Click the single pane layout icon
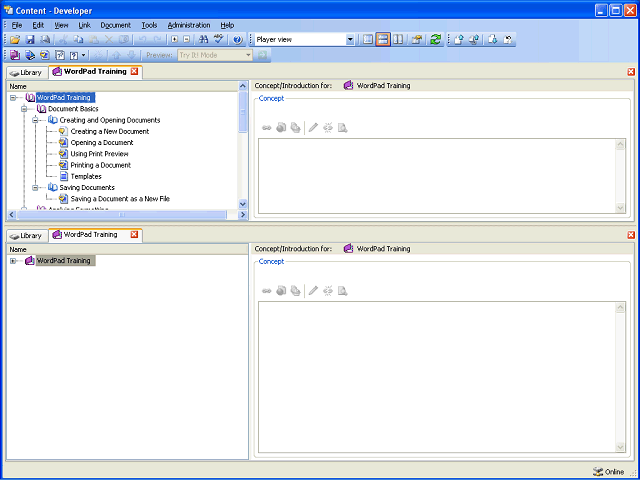Image resolution: width=640 pixels, height=480 pixels. [368, 40]
